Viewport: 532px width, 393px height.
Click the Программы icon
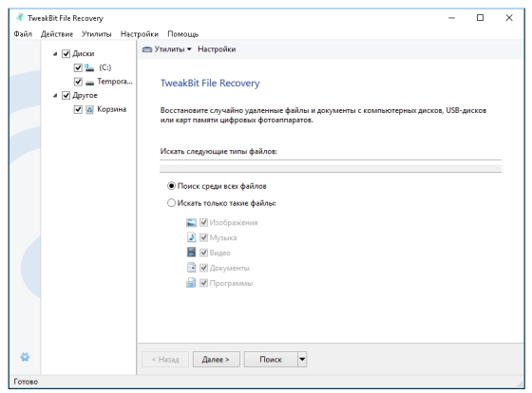191,283
